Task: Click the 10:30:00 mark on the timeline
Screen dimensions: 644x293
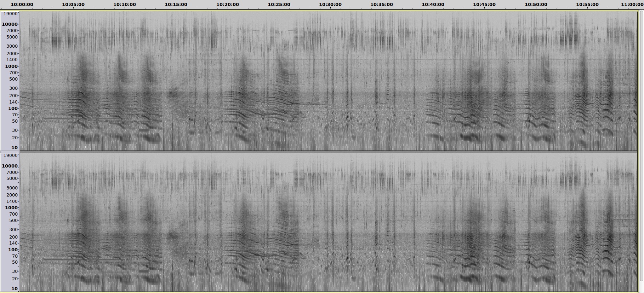Action: [330, 5]
